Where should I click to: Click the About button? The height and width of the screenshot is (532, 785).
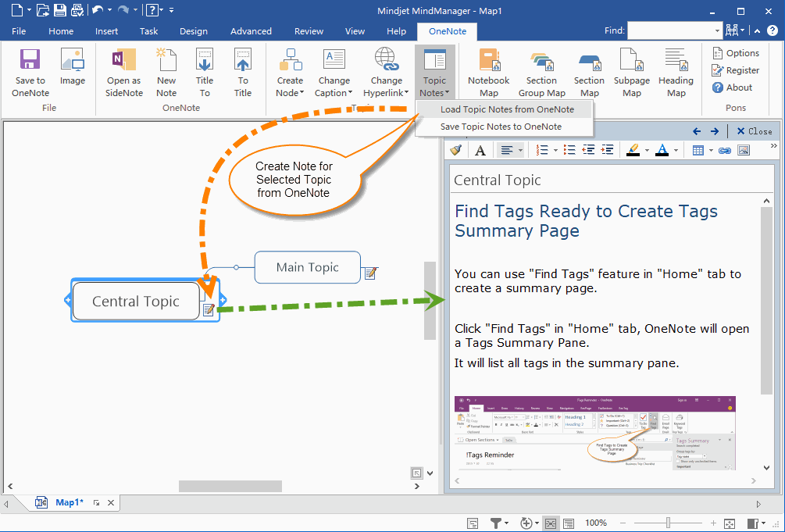(733, 87)
